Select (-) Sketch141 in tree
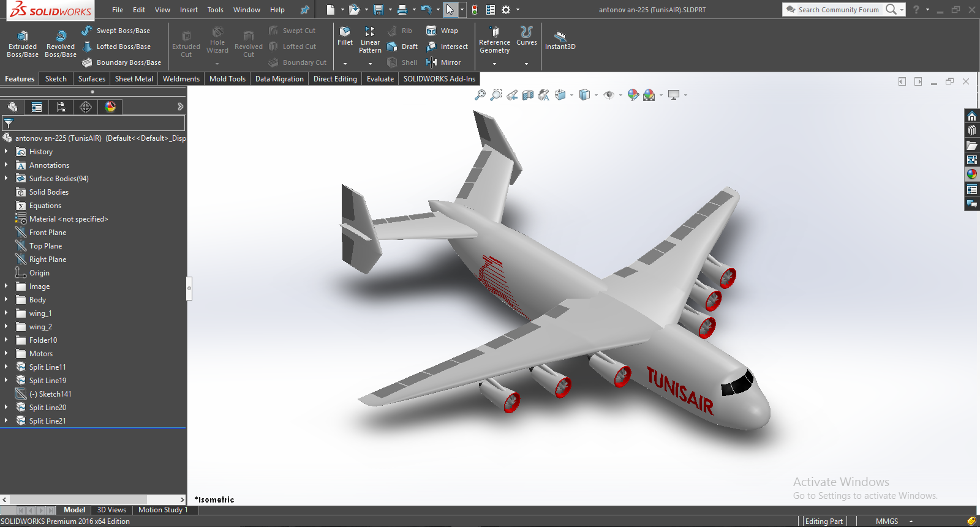This screenshot has width=980, height=527. [50, 394]
